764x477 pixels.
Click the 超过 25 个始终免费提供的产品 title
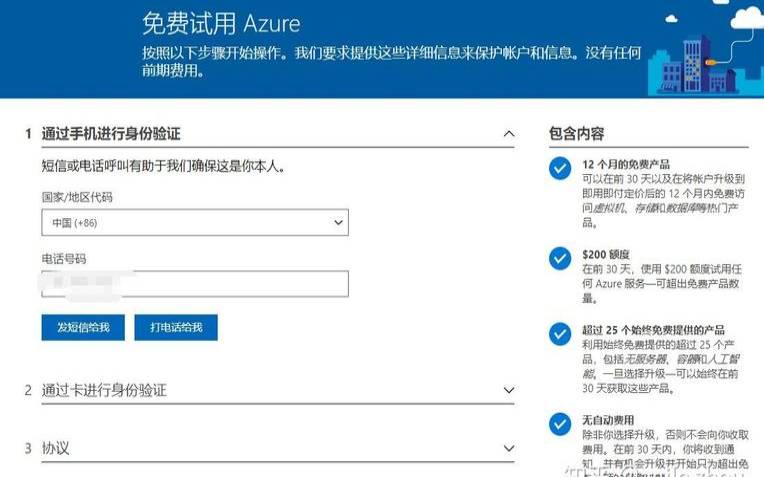pyautogui.click(x=653, y=330)
